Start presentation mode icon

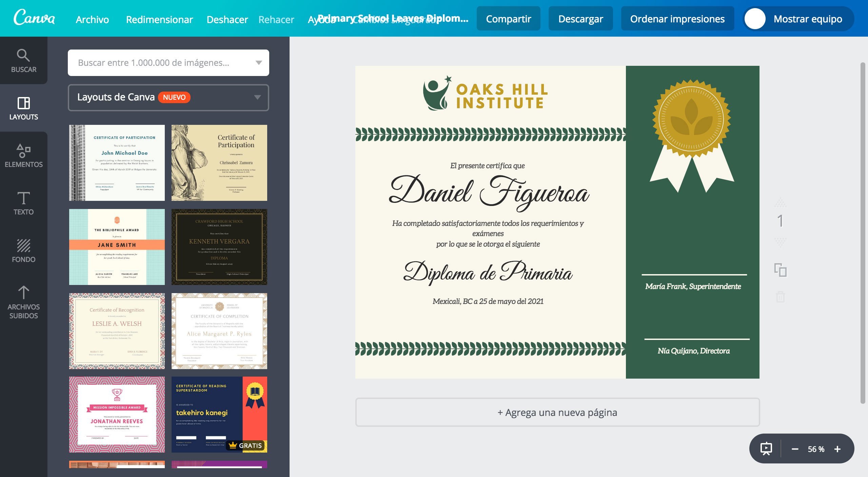click(x=766, y=449)
